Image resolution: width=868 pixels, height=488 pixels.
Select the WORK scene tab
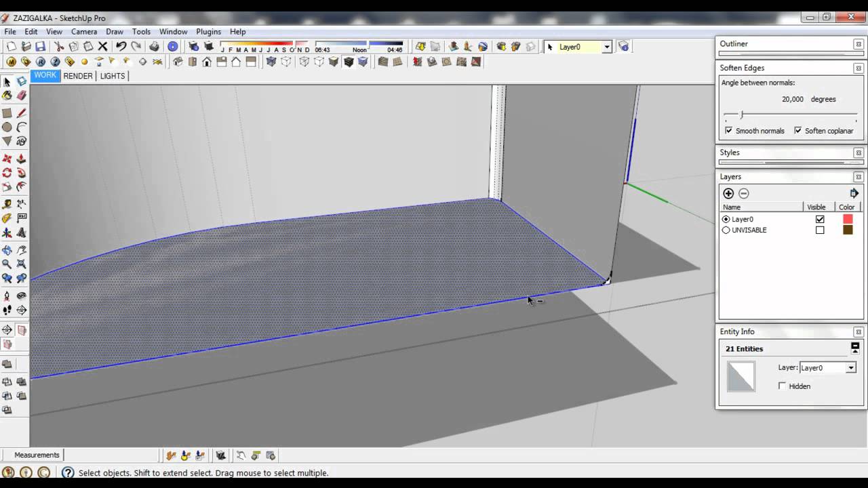(45, 75)
